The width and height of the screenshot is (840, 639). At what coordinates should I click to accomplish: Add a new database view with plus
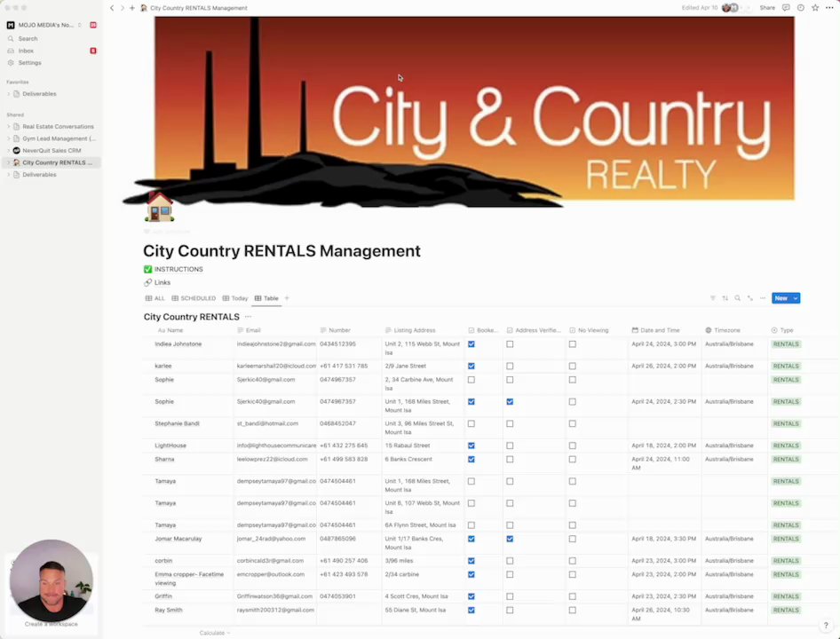point(287,298)
